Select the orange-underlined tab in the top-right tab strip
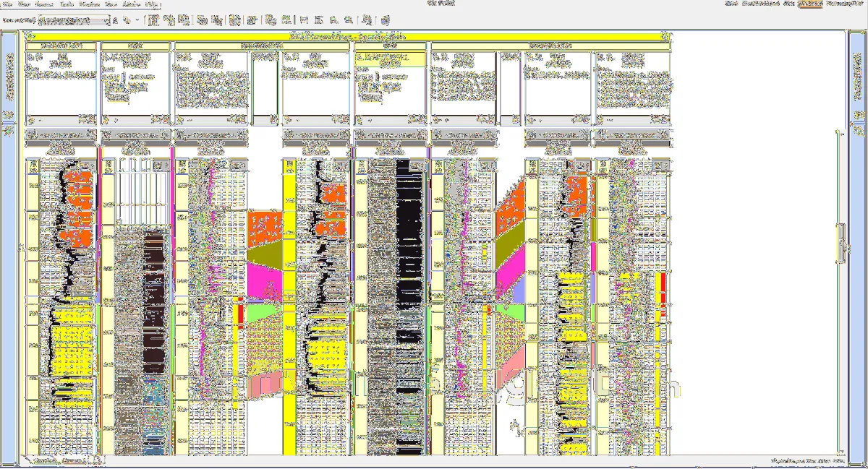868x469 pixels. 810,4
